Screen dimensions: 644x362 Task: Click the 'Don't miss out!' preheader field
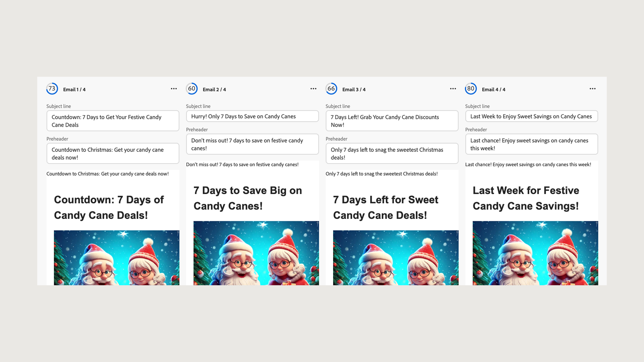pyautogui.click(x=252, y=144)
